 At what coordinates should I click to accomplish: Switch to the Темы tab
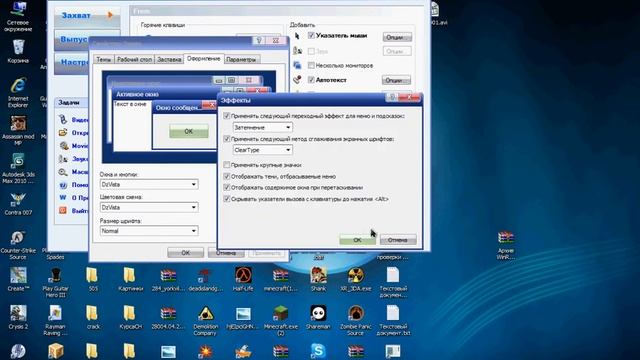(x=104, y=59)
